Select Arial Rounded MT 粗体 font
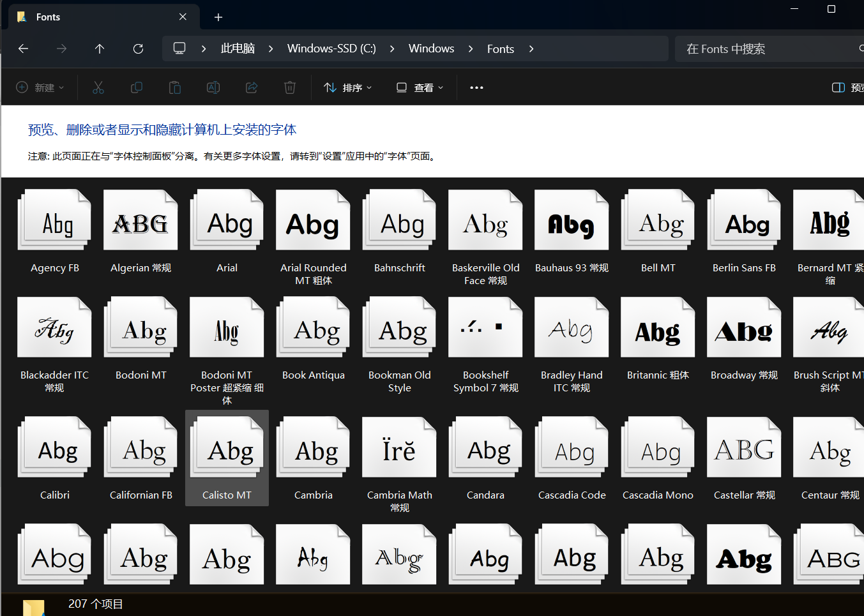 pyautogui.click(x=313, y=238)
